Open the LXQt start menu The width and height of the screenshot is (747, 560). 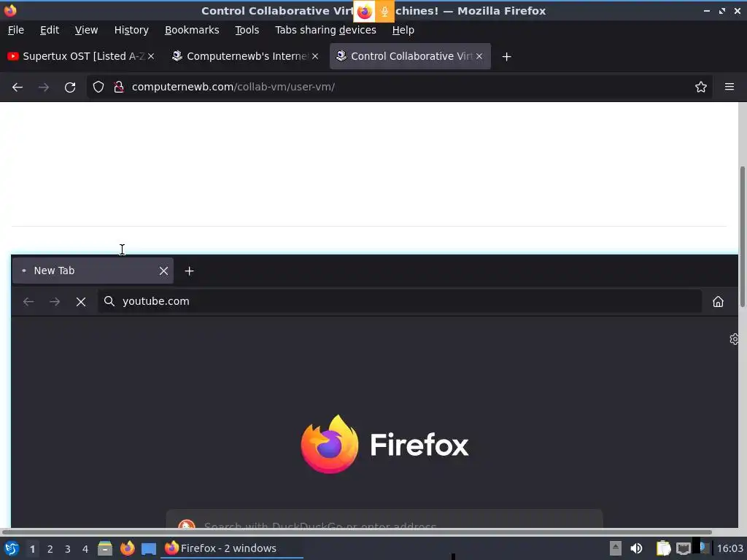click(12, 548)
